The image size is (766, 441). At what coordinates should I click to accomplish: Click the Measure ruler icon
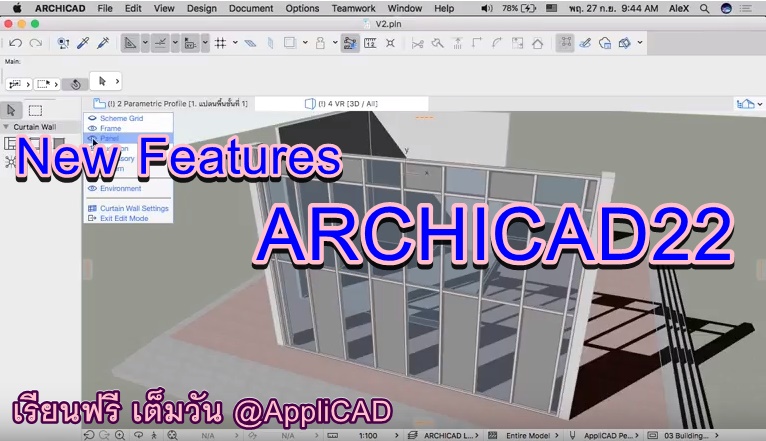tap(370, 43)
